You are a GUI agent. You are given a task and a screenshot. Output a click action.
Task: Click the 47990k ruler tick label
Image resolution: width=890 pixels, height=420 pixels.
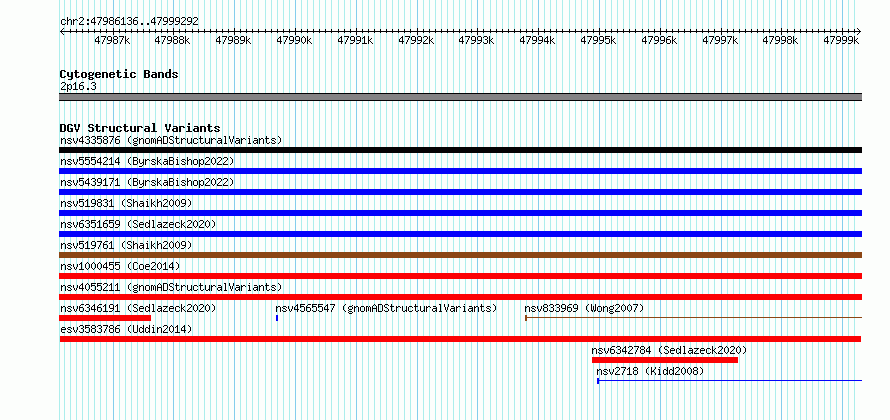coord(294,40)
